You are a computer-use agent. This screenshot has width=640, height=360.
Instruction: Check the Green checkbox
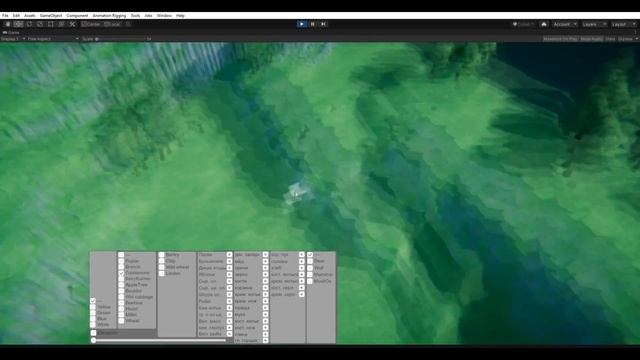pos(93,313)
